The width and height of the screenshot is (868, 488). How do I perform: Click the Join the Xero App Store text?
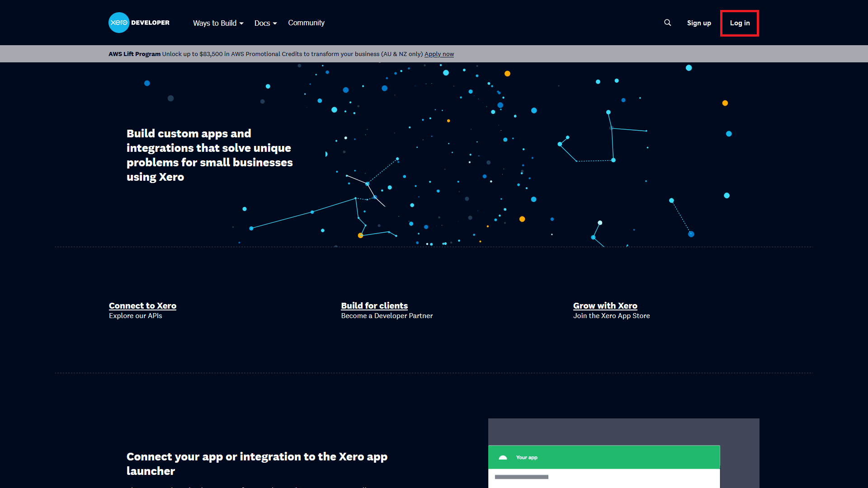point(611,316)
